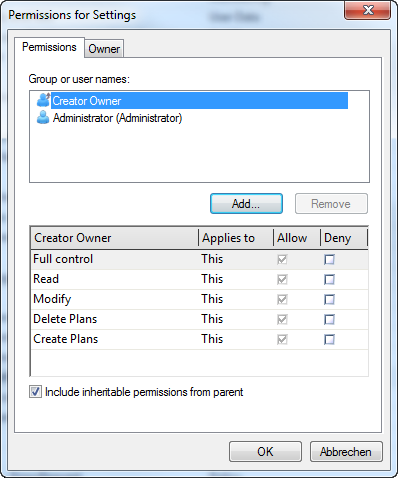
Task: Click the OK button
Action: point(265,452)
